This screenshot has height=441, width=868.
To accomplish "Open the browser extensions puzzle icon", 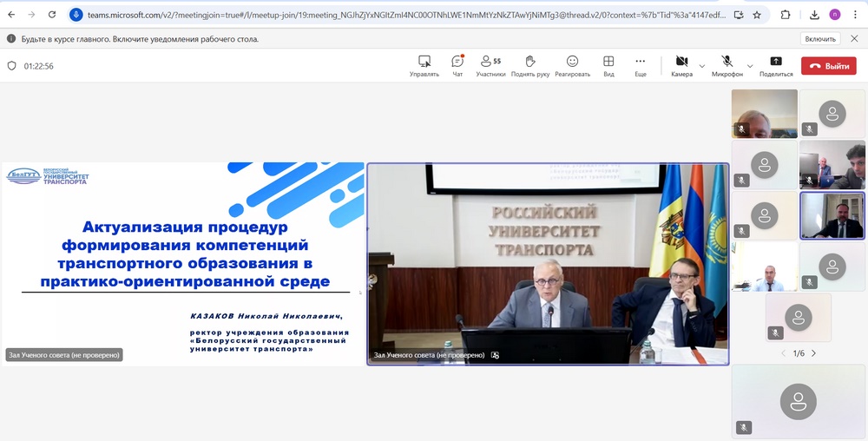I will [786, 15].
